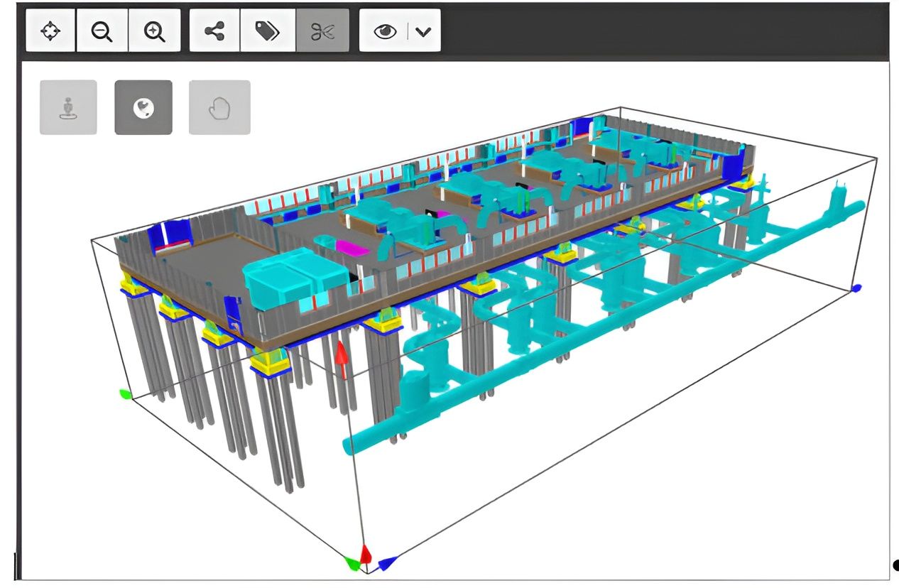Click the blue axis arrow at the origin
This screenshot has width=899, height=588.
tap(386, 563)
